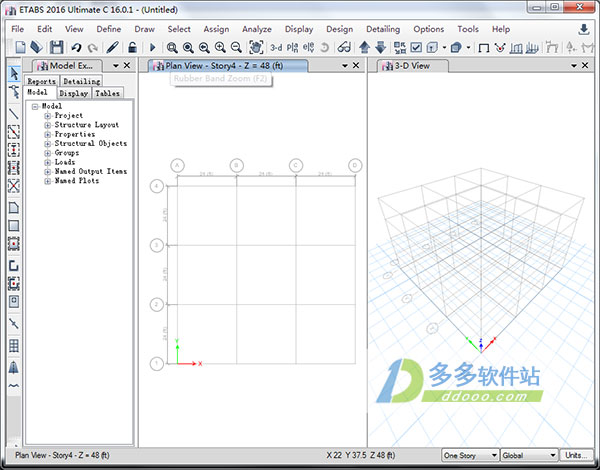This screenshot has width=600, height=470.
Task: Expand the Loads tree node
Action: point(47,162)
